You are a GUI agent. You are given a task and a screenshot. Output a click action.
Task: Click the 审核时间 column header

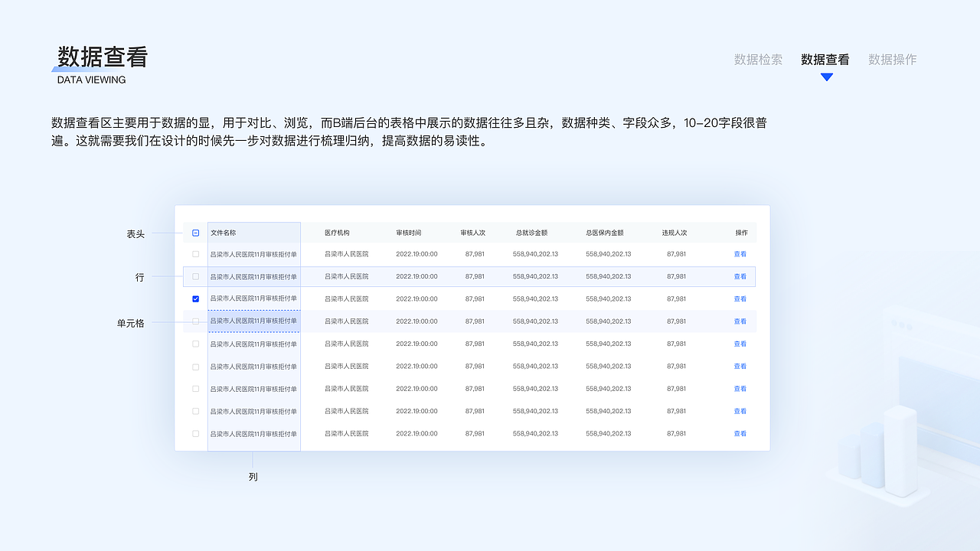[409, 233]
